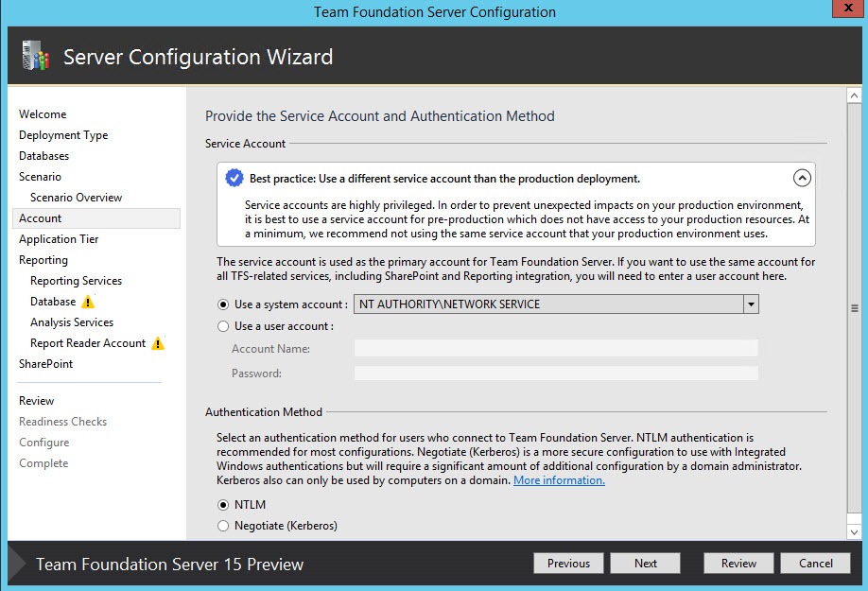The width and height of the screenshot is (868, 591).
Task: Go to the SharePoint step
Action: point(45,363)
